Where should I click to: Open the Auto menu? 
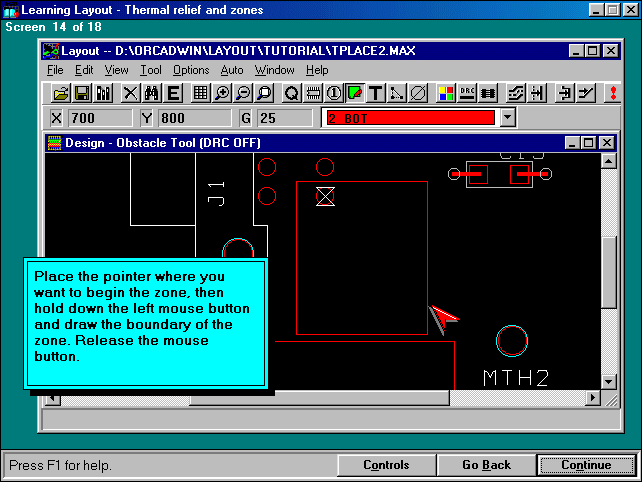[x=231, y=70]
